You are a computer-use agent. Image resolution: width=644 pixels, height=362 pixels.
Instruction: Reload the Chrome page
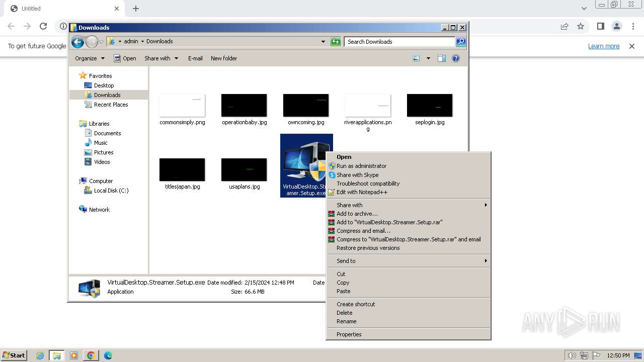[43, 26]
